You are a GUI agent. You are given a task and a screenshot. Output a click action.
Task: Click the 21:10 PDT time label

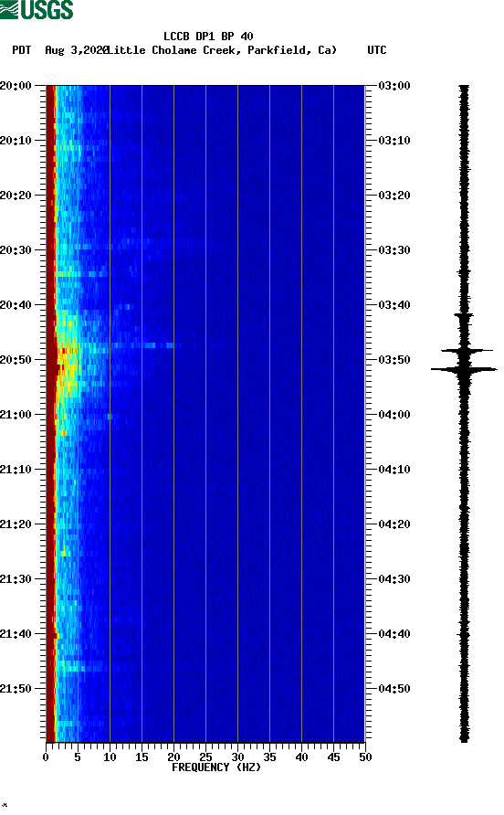[x=16, y=470]
